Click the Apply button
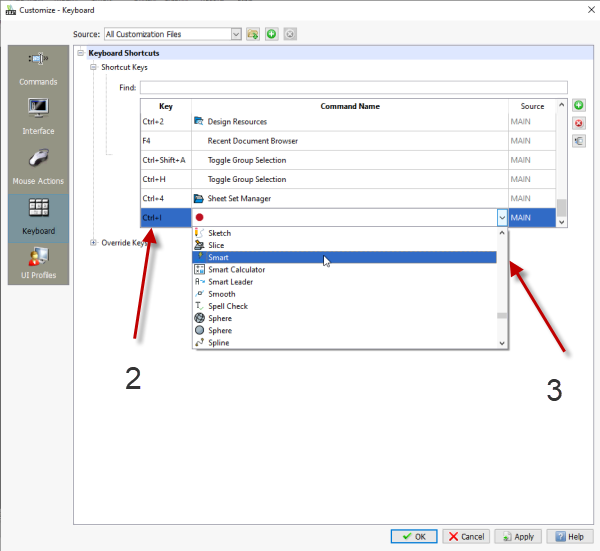 point(518,536)
